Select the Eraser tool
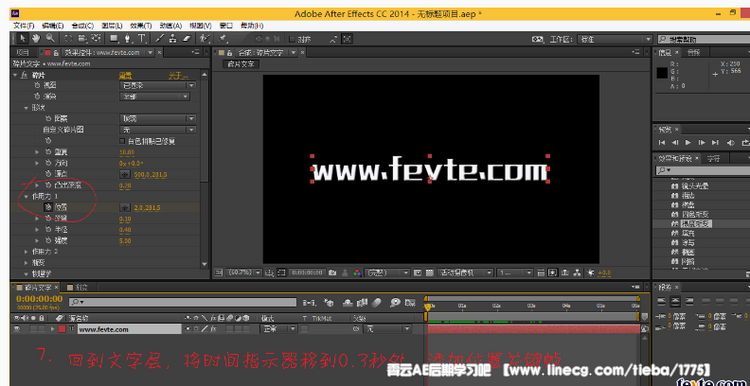 (x=187, y=38)
